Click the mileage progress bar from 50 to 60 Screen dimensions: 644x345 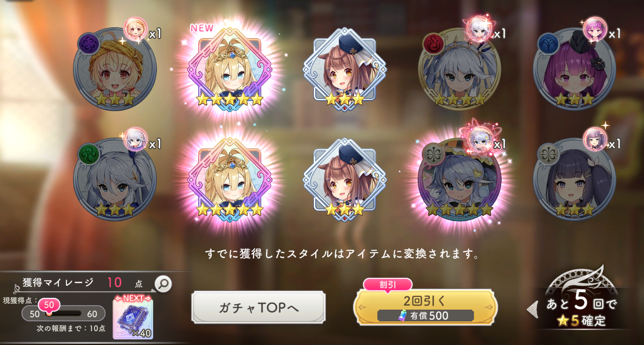(63, 313)
